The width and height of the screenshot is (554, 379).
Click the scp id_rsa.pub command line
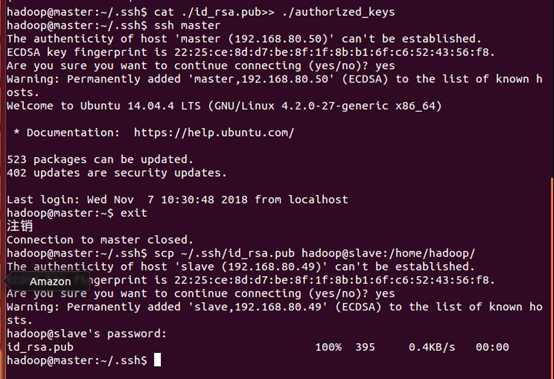(241, 253)
